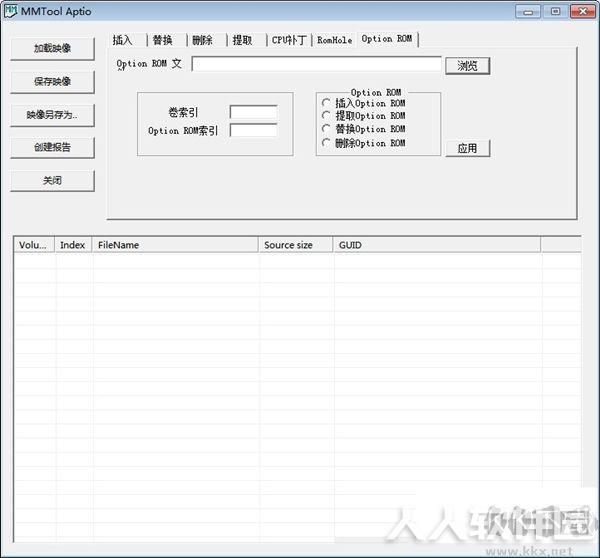Viewport: 600px width, 558px height.
Task: Close the MMTool Aptio window
Action: click(582, 11)
